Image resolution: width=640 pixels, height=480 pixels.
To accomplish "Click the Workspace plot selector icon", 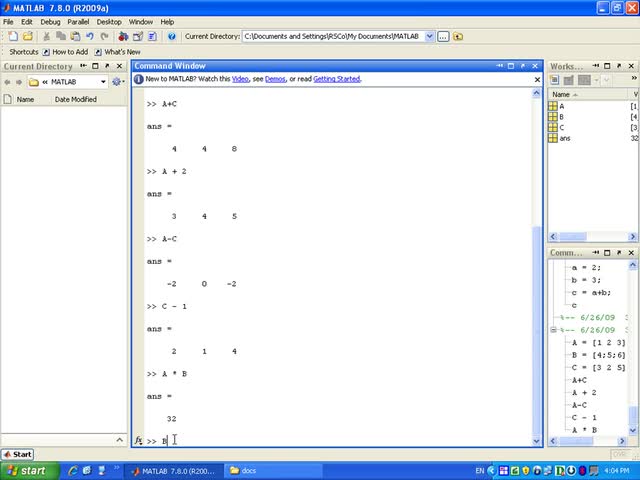I will pos(584,80).
